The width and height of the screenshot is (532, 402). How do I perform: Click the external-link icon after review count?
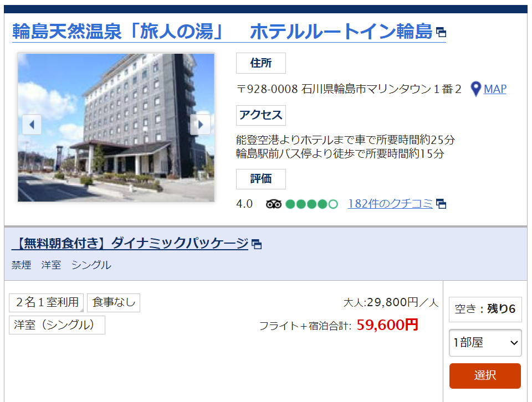[441, 204]
